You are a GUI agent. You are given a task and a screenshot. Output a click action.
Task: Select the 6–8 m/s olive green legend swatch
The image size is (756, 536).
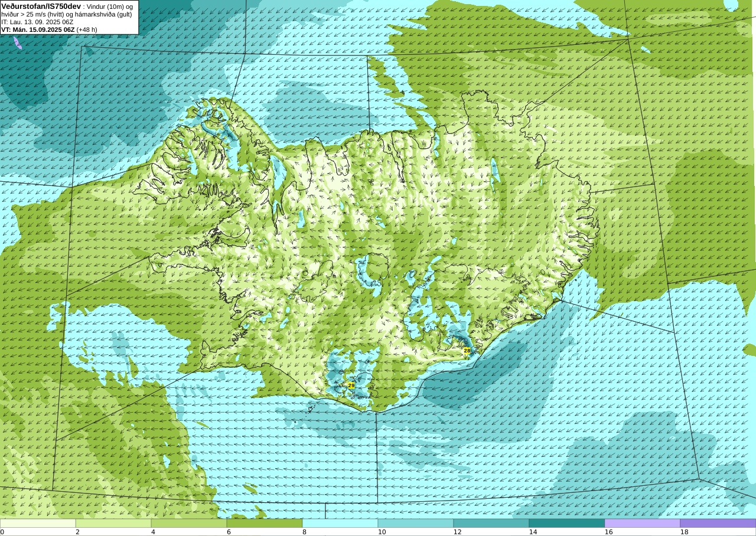(x=265, y=523)
